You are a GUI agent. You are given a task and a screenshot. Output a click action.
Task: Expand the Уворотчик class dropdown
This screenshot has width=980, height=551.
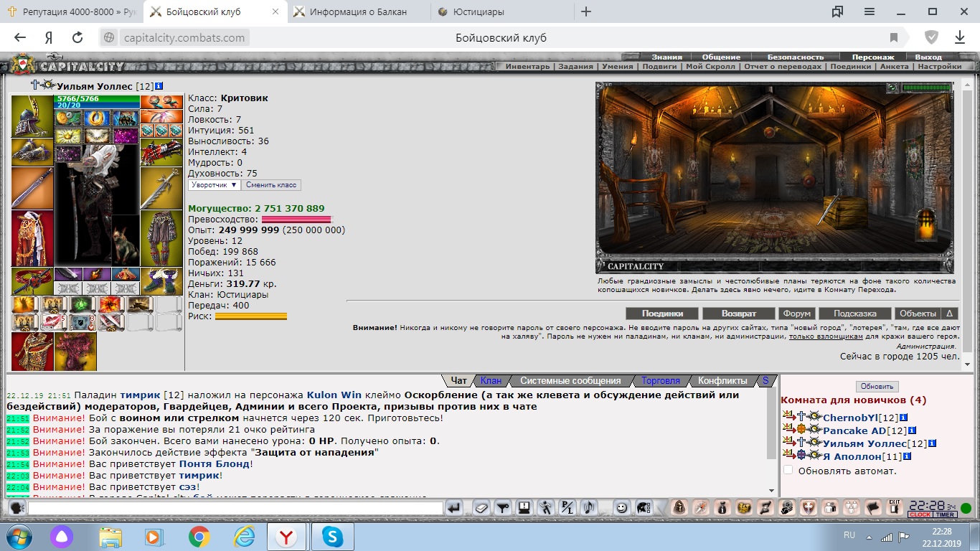[x=215, y=185]
